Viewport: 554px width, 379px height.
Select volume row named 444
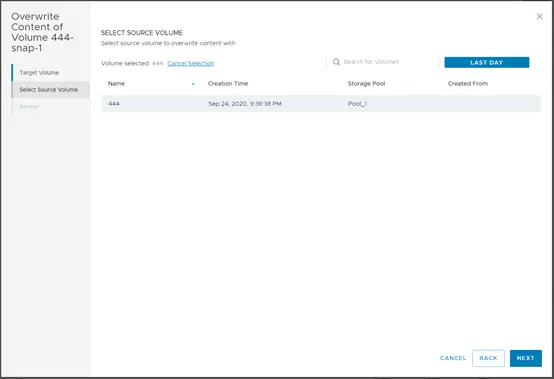point(321,103)
